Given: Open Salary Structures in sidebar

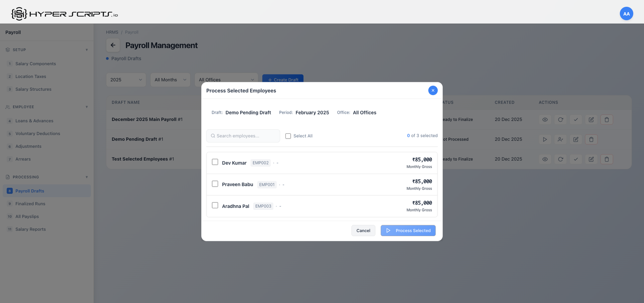Looking at the screenshot, I should tap(47, 89).
